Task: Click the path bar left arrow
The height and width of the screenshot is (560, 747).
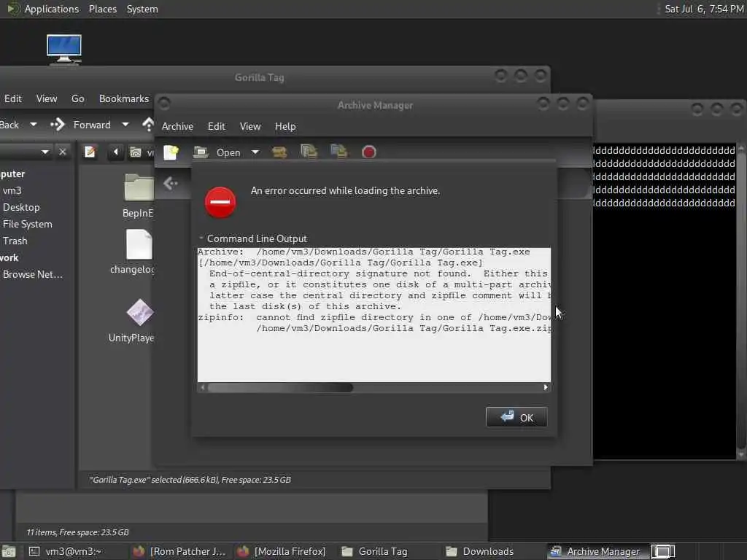Action: click(x=115, y=152)
